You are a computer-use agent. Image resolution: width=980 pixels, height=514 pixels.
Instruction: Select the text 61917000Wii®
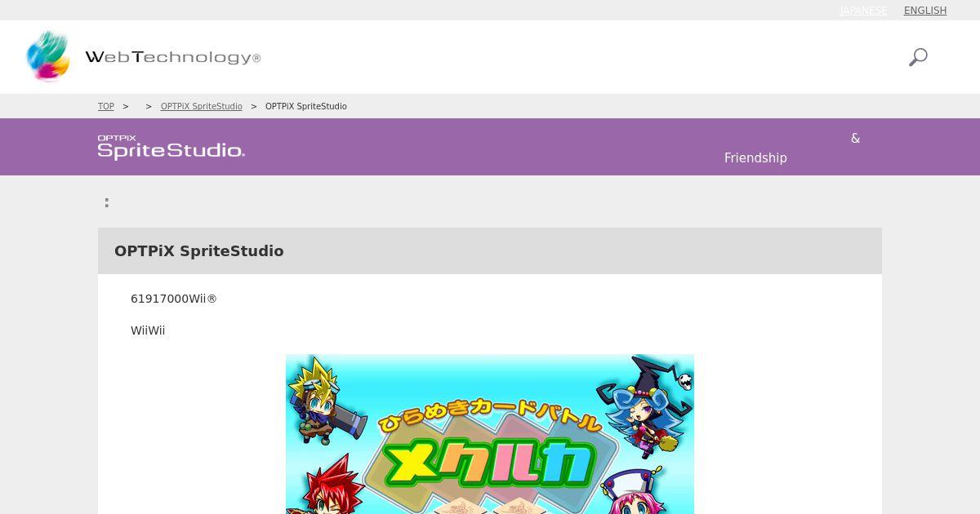point(174,299)
